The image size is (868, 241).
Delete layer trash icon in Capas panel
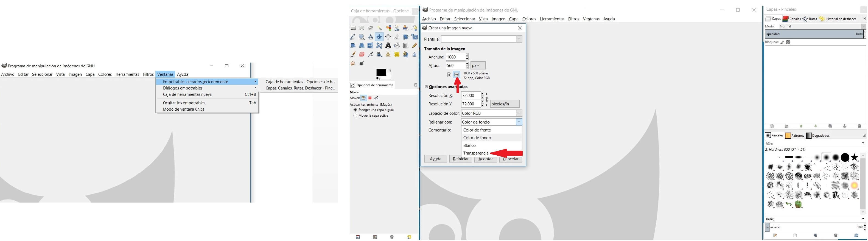point(859,126)
